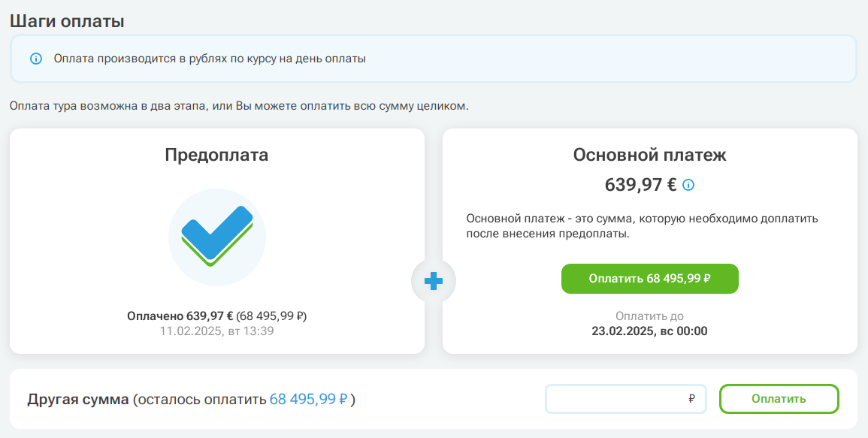Click the ₽ symbol inside the amount field

pos(691,399)
